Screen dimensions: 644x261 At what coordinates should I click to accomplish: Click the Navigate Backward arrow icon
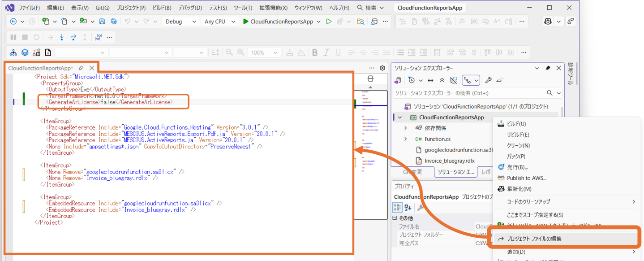[13, 22]
